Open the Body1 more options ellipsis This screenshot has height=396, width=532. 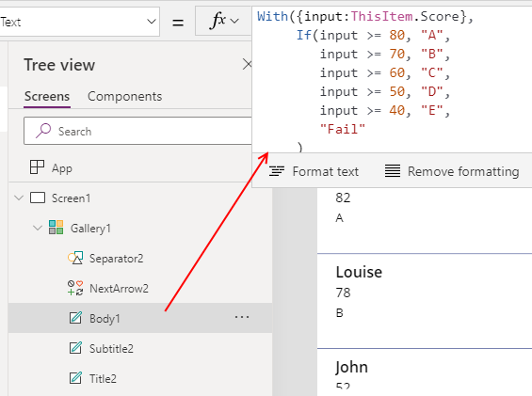click(x=242, y=317)
